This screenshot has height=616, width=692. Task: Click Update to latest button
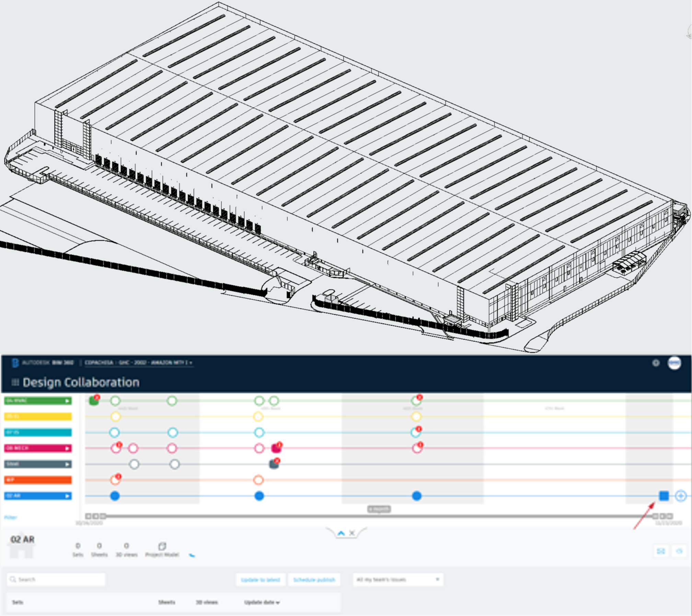pyautogui.click(x=261, y=580)
